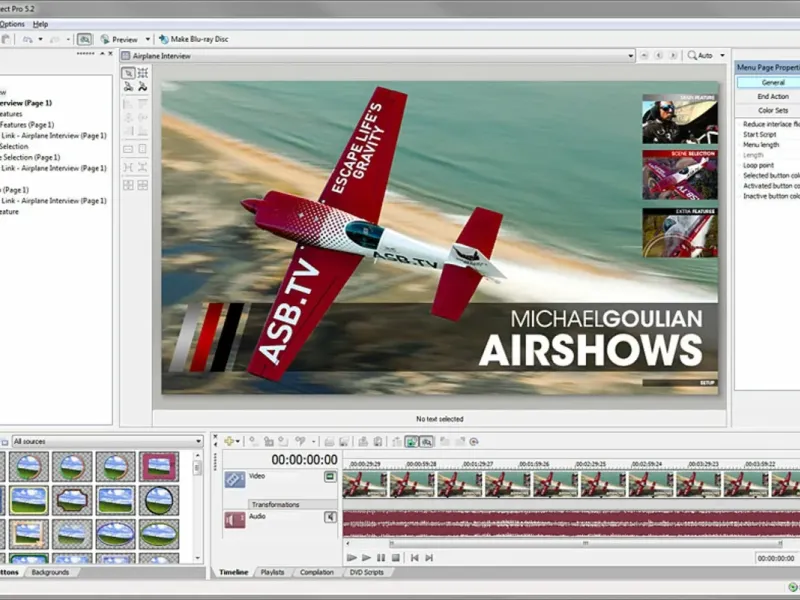Switch to the DVD Scripts tab
This screenshot has width=800, height=600.
click(x=366, y=572)
